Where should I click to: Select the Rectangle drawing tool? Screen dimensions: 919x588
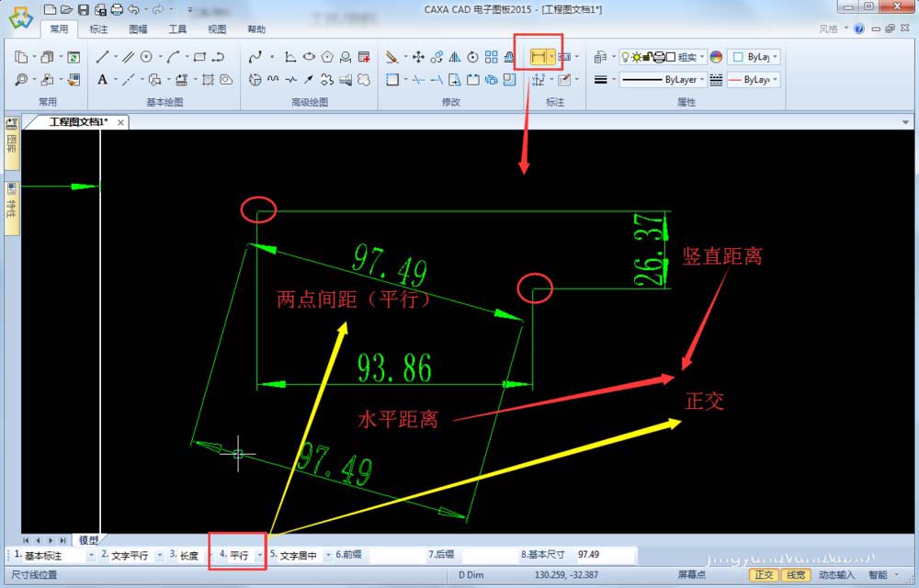tap(200, 57)
